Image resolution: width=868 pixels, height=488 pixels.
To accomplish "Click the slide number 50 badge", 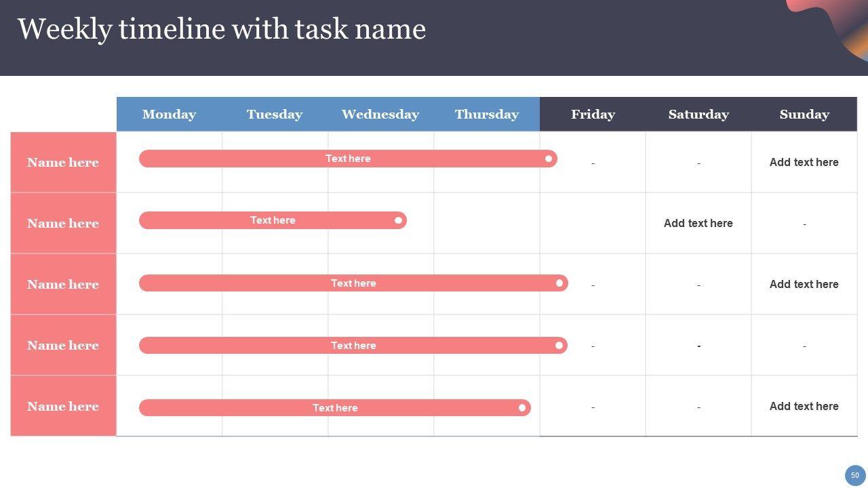I will point(854,475).
